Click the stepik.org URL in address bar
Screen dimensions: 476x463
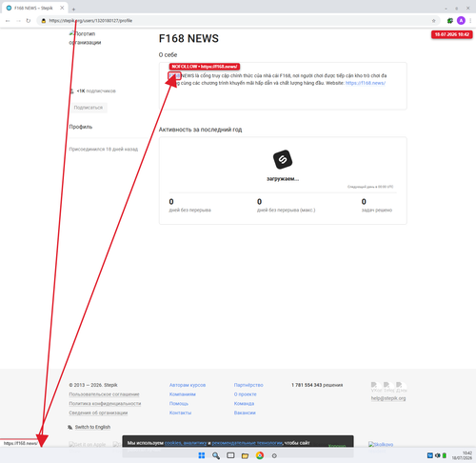tap(90, 21)
